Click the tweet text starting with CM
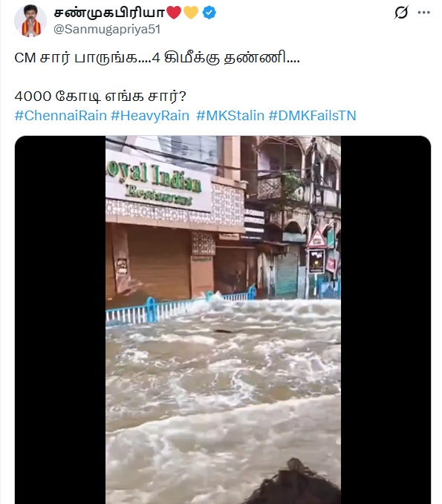The image size is (442, 504). 157,59
